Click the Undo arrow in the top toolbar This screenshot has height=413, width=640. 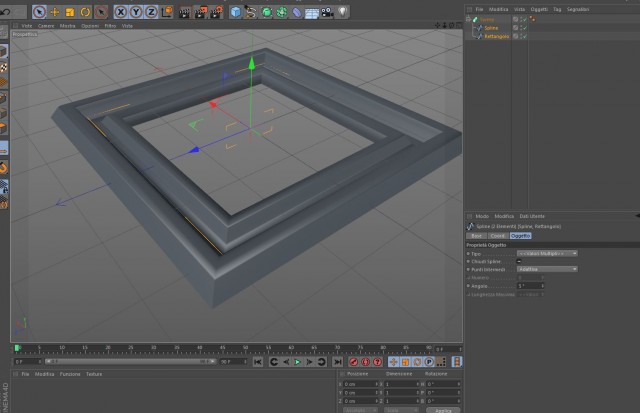click(x=5, y=12)
